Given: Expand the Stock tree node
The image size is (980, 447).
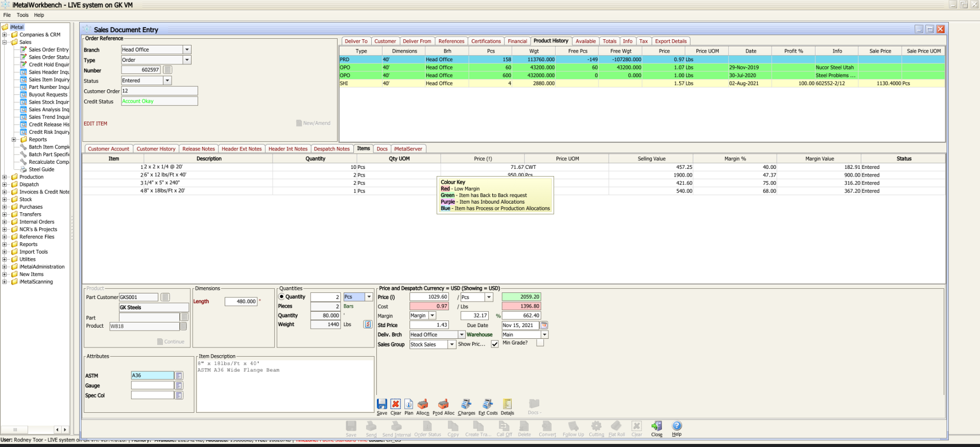Looking at the screenshot, I should coord(5,200).
